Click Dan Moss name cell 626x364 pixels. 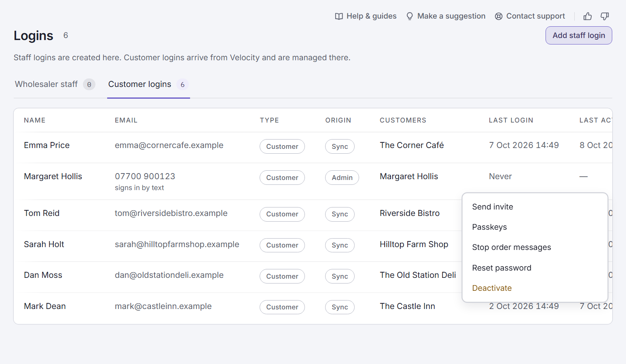tap(43, 275)
